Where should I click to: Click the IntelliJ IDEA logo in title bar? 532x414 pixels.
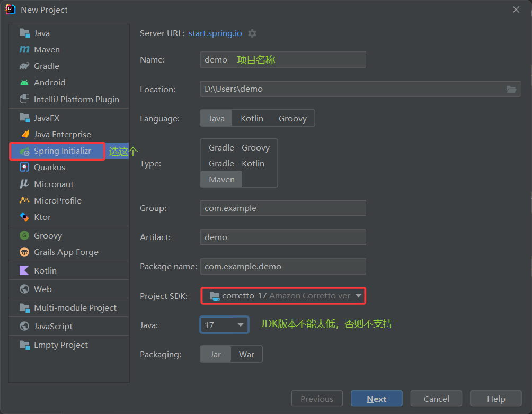(x=11, y=10)
